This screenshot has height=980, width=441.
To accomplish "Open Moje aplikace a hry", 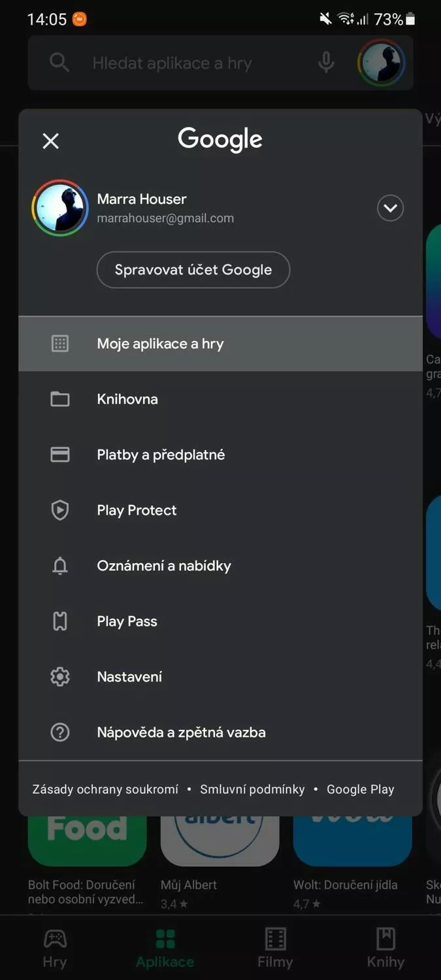I will click(220, 344).
